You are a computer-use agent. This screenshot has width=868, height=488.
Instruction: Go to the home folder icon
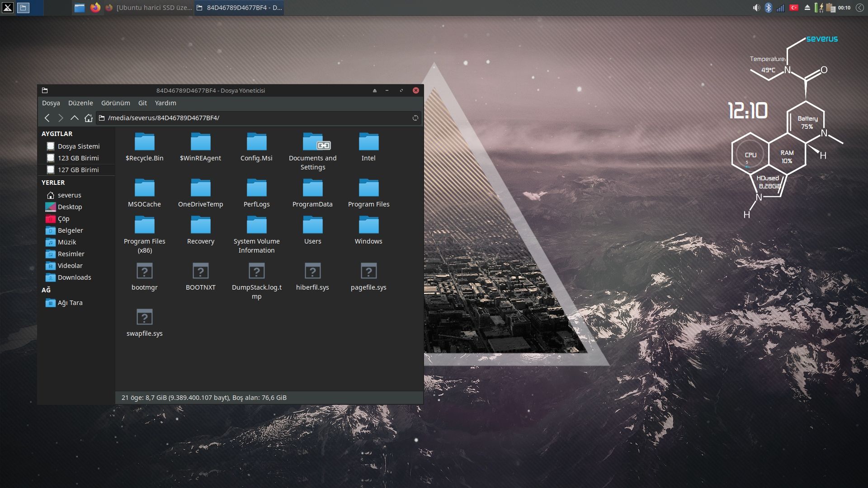click(x=89, y=118)
